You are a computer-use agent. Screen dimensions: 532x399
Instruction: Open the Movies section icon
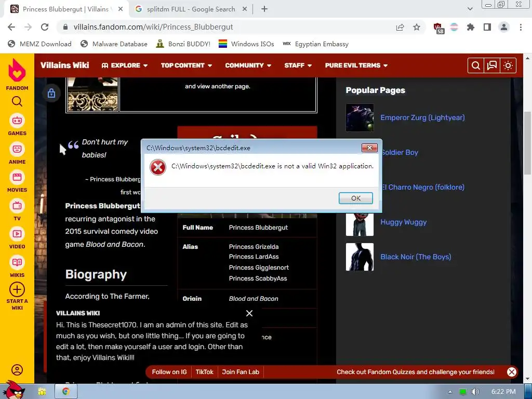point(17,177)
